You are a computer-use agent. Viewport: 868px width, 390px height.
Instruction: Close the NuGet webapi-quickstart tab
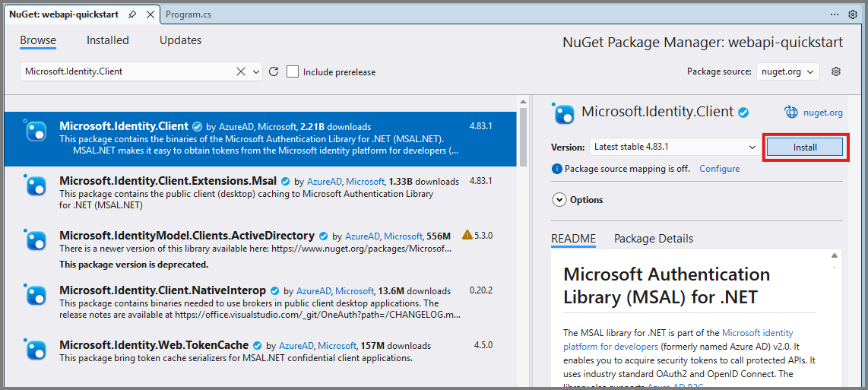click(x=150, y=14)
